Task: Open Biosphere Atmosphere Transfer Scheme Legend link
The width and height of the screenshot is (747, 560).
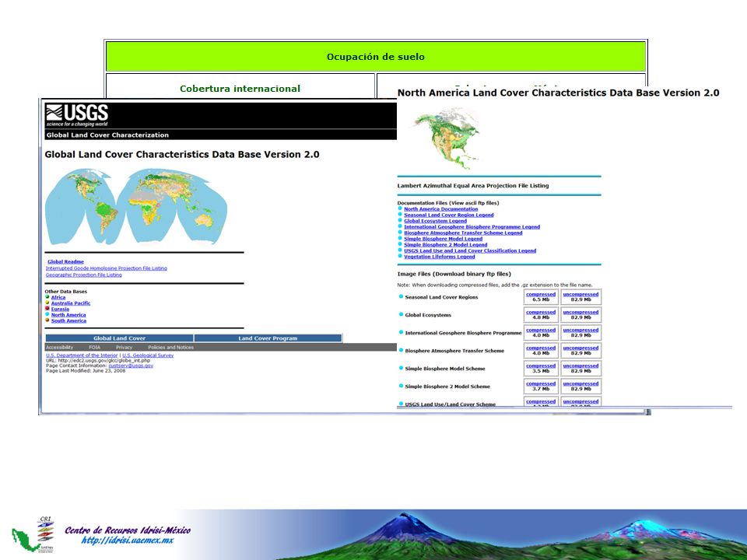Action: tap(463, 233)
